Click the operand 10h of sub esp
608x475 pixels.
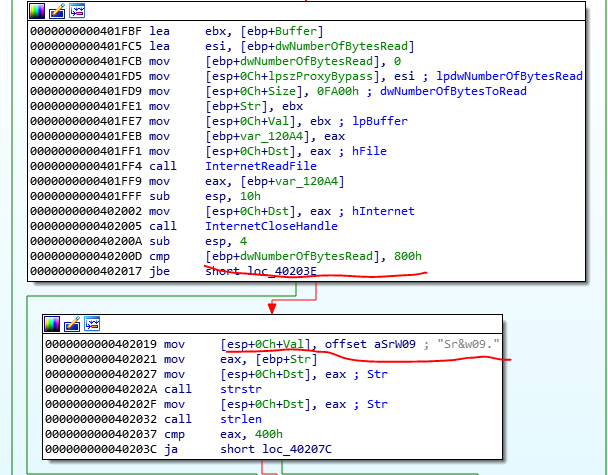click(x=250, y=196)
